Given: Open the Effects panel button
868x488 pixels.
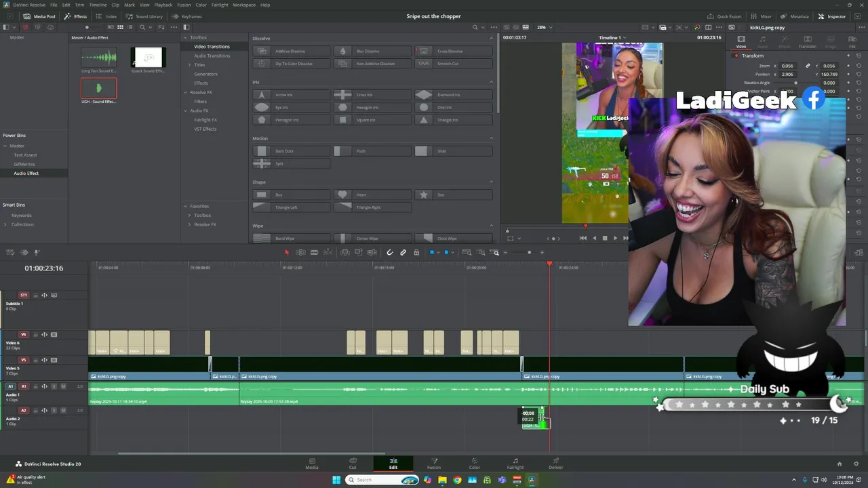Looking at the screenshot, I should [76, 16].
